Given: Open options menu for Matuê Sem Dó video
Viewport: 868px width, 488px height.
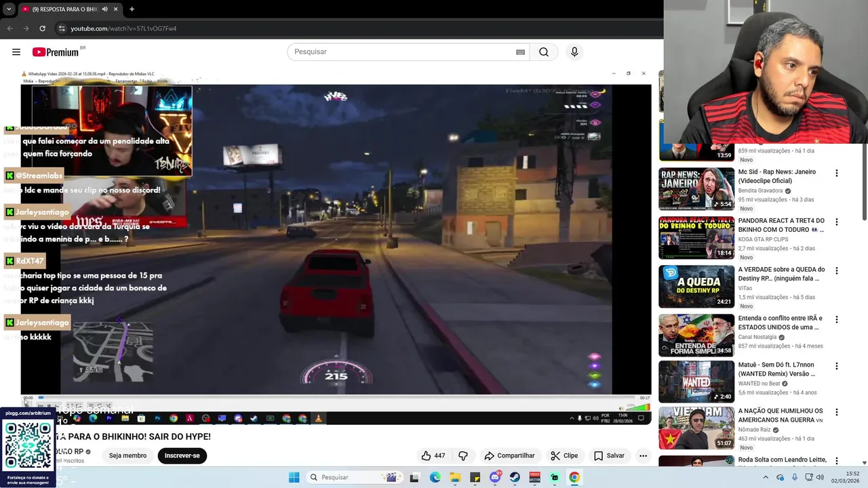Looking at the screenshot, I should pyautogui.click(x=836, y=366).
